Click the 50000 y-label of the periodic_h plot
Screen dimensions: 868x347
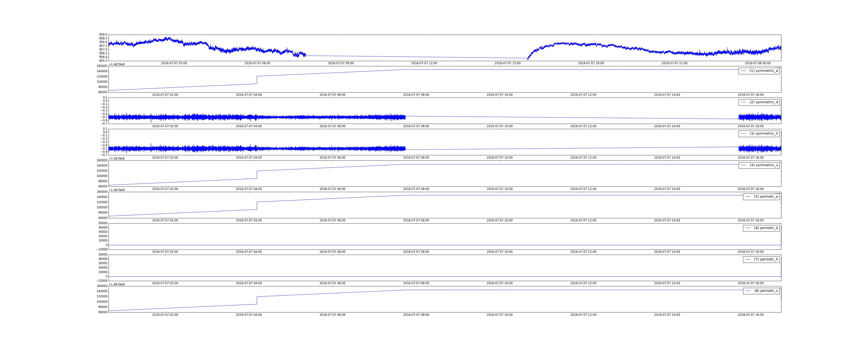click(102, 255)
